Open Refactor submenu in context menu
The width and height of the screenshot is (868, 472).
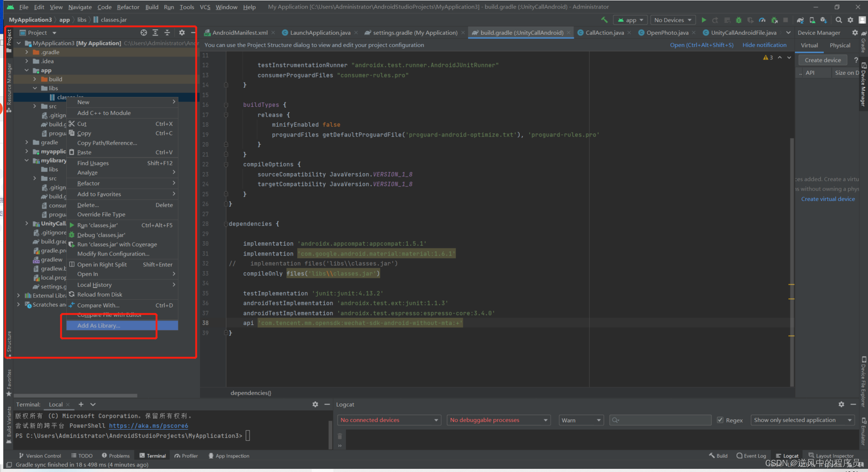click(122, 183)
